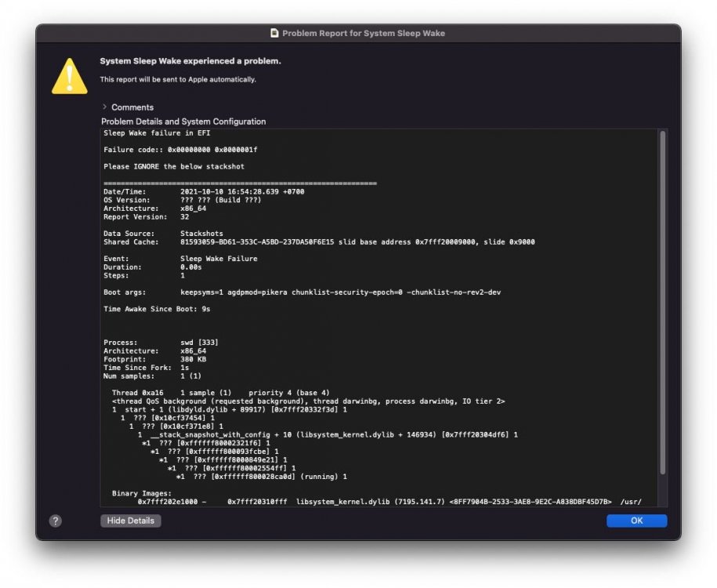Click the "Thread 0xa16" line in the stackshot
The image size is (717, 588).
(x=220, y=393)
